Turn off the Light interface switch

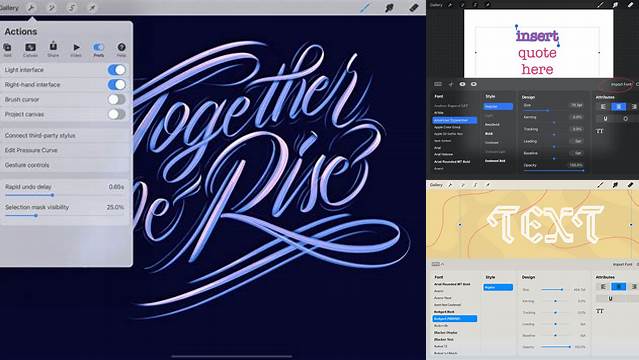(117, 70)
